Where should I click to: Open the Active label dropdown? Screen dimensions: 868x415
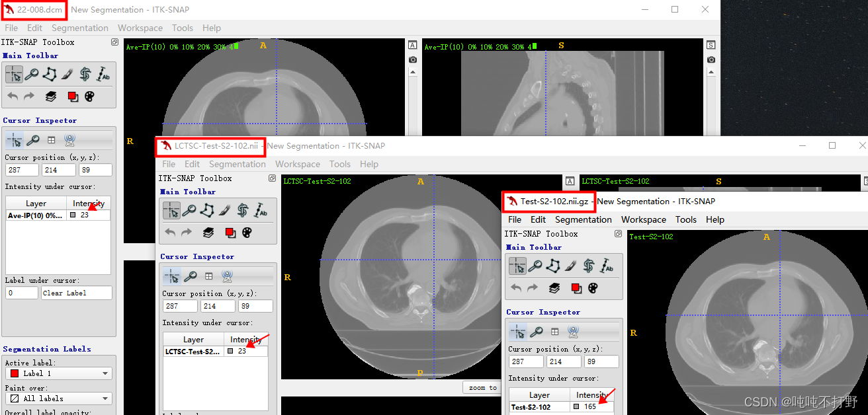(59, 373)
